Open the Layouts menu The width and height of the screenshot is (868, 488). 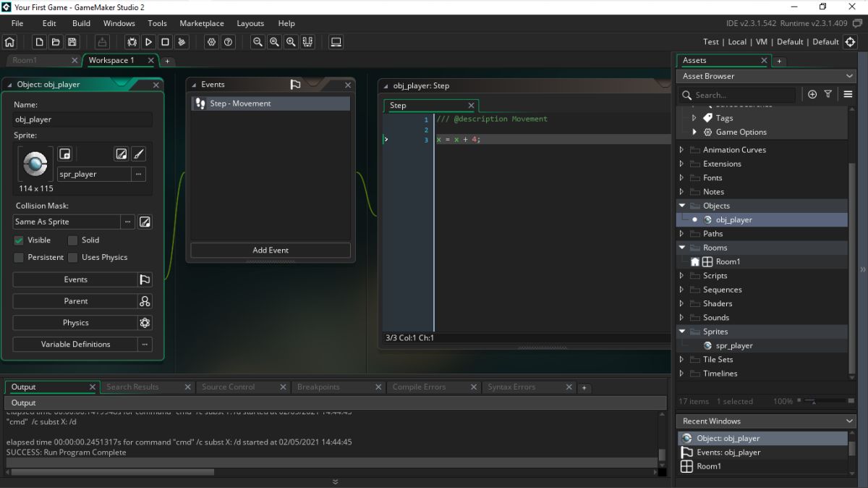tap(250, 23)
